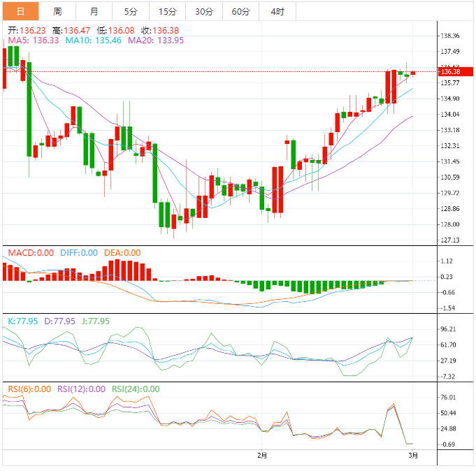Click the 96.21 KDJ axis label
This screenshot has width=476, height=471.
coord(448,329)
